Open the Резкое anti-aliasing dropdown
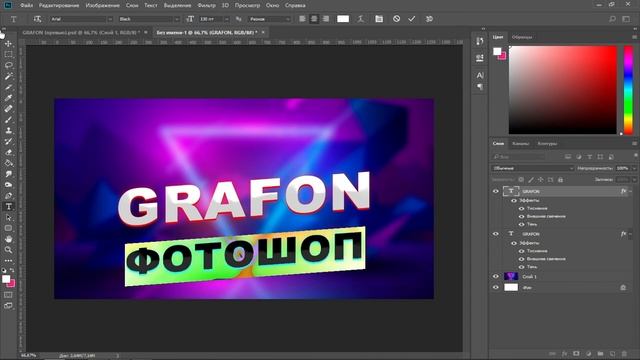Screen dimensions: 640x360 coord(269,19)
